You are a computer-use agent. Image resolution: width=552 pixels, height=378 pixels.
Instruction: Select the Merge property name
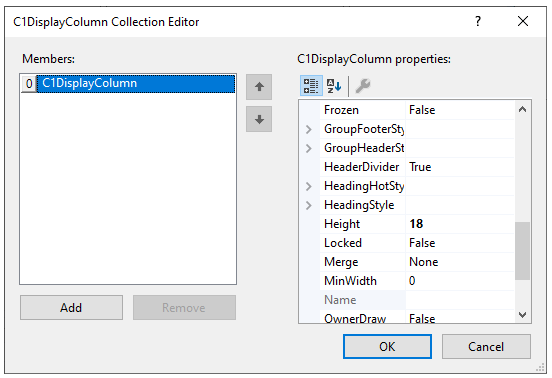coord(341,262)
